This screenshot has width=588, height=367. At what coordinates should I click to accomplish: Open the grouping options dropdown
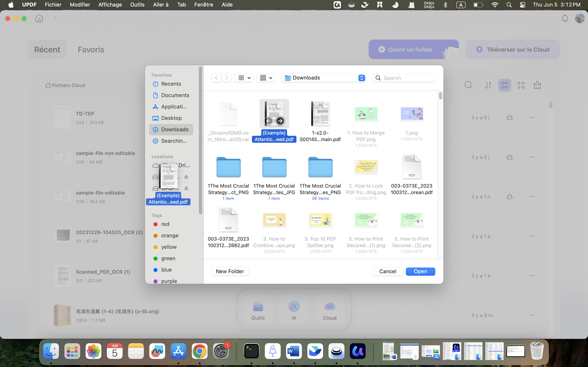[266, 78]
